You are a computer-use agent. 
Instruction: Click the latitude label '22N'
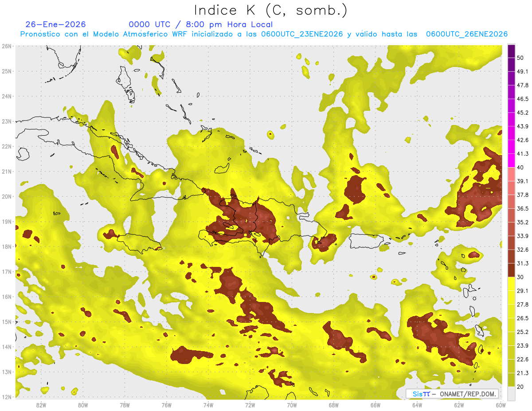[x=6, y=146]
